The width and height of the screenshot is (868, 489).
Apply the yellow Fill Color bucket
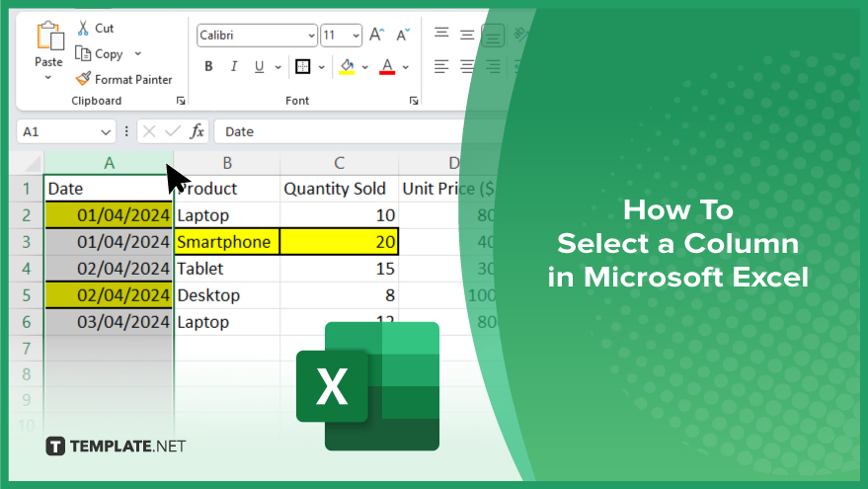point(347,66)
